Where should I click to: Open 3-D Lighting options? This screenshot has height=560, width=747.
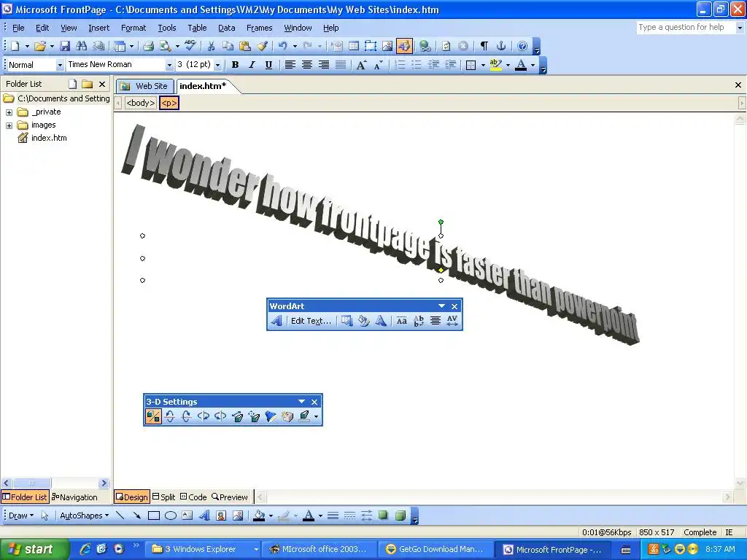271,416
